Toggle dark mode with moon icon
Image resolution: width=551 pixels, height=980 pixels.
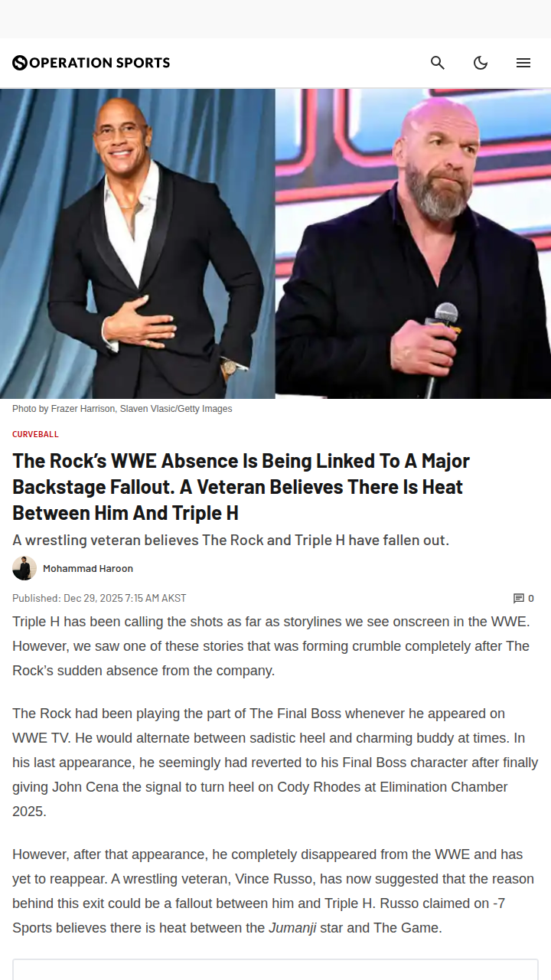[481, 63]
